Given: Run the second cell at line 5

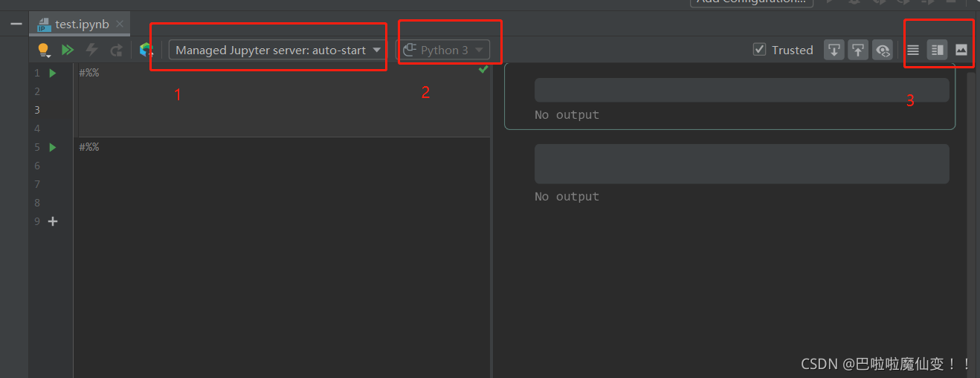Looking at the screenshot, I should coord(53,147).
